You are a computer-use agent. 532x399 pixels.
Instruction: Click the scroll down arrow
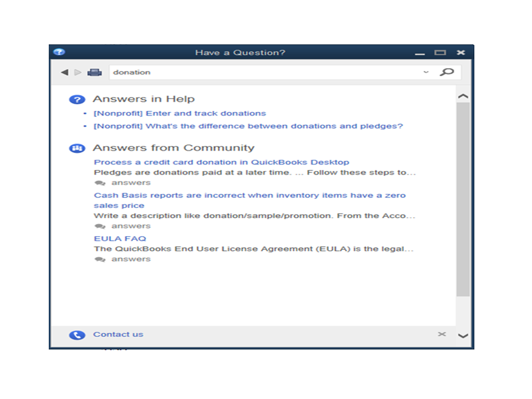(463, 336)
